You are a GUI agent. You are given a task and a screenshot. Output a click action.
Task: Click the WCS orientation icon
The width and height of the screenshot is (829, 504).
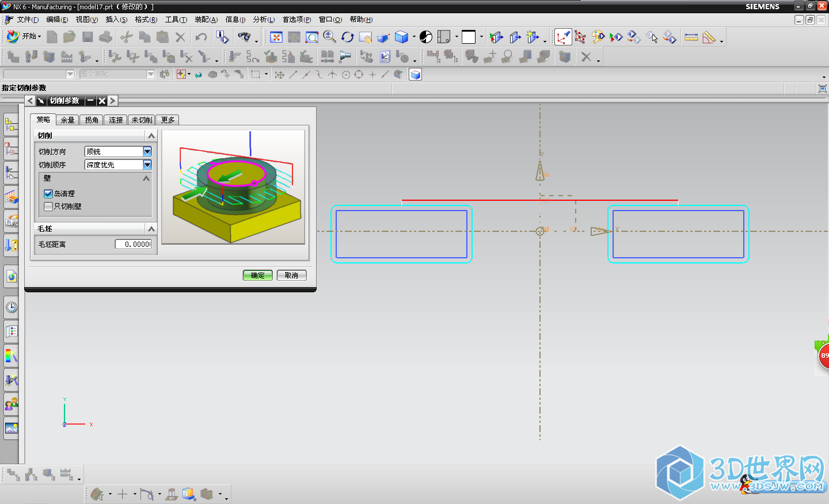tap(562, 37)
